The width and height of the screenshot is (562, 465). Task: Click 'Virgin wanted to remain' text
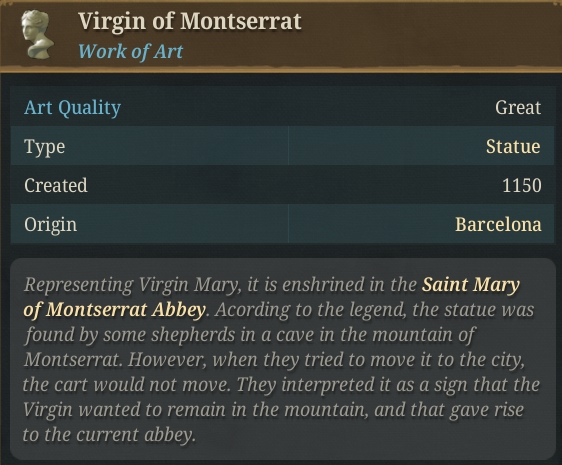(x=124, y=410)
